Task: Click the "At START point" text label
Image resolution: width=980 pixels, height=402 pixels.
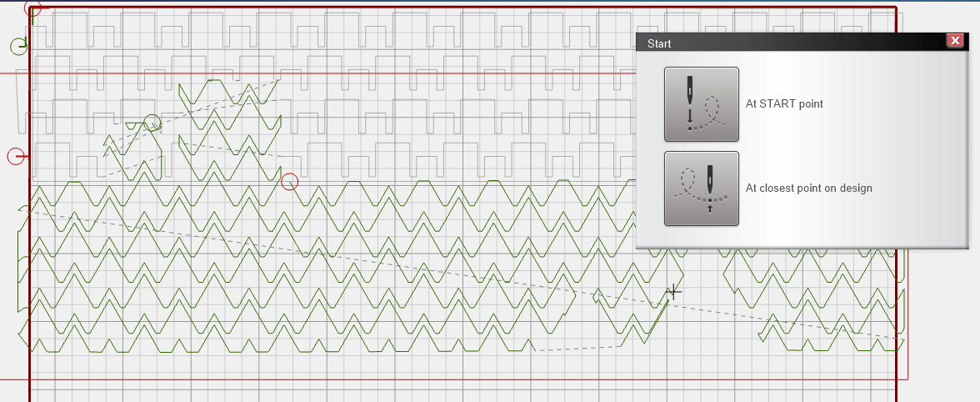Action: click(784, 104)
